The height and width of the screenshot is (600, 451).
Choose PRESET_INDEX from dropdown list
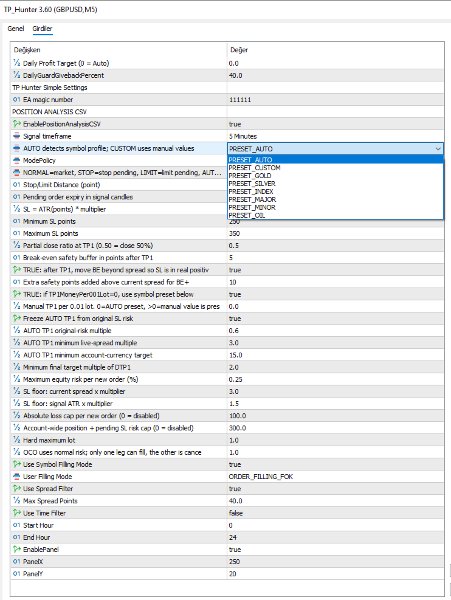point(251,191)
